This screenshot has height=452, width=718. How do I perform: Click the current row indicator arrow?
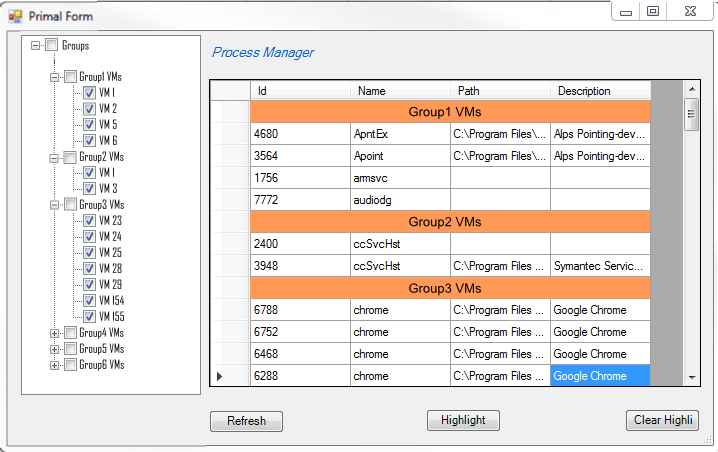coord(220,376)
